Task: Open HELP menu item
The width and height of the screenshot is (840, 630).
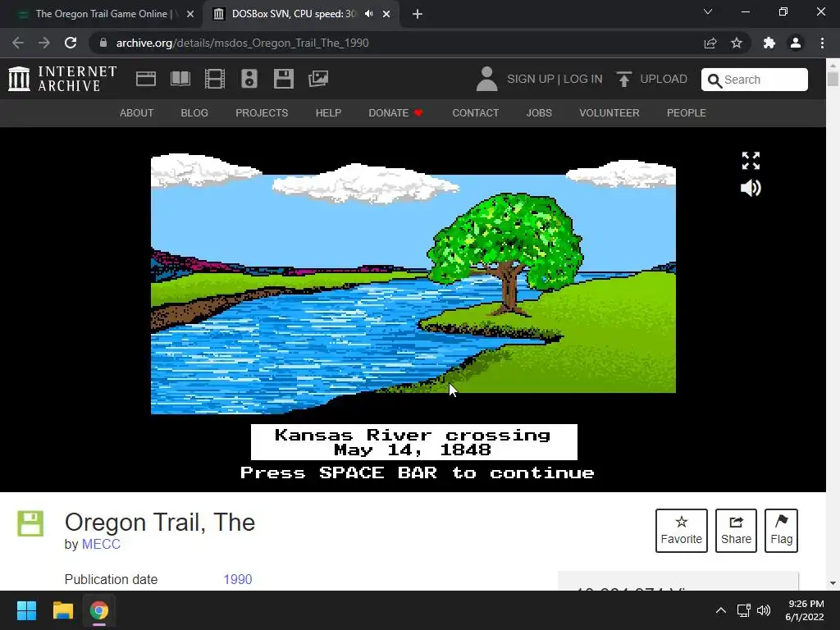Action: click(328, 113)
